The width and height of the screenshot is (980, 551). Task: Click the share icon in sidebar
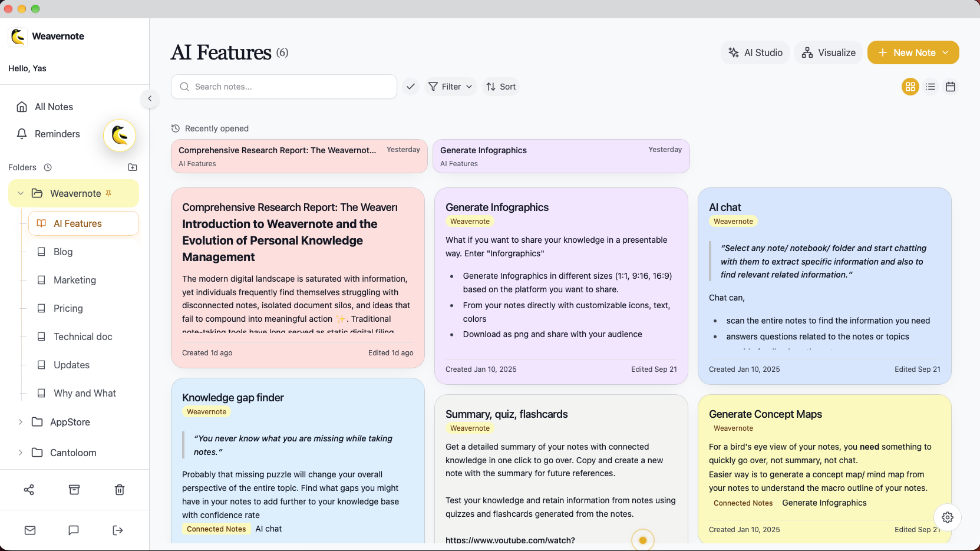click(x=29, y=490)
